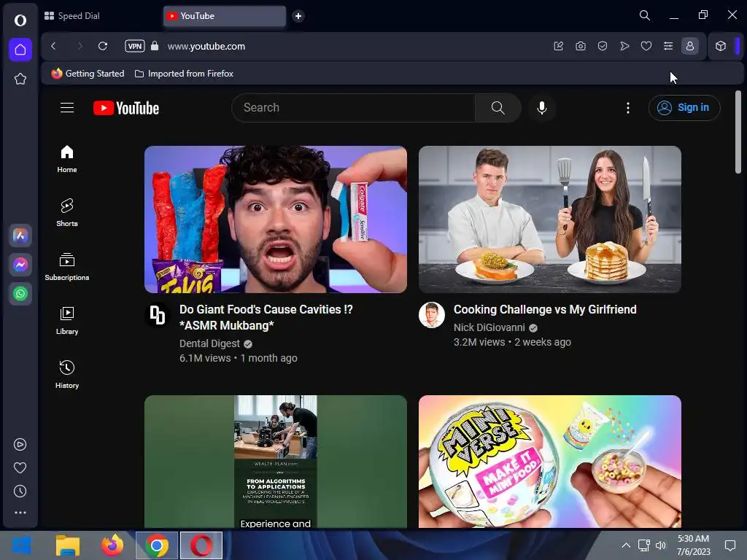Click the Sign in button
This screenshot has height=560, width=747.
point(684,108)
